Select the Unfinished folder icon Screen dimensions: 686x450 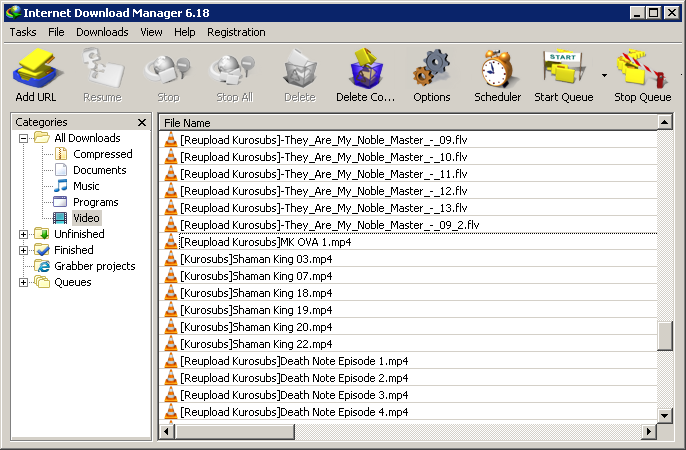click(x=42, y=234)
